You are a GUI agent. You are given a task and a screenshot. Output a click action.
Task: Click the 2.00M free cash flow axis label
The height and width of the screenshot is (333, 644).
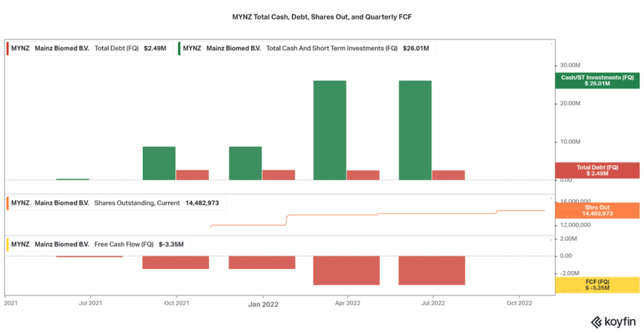point(569,238)
